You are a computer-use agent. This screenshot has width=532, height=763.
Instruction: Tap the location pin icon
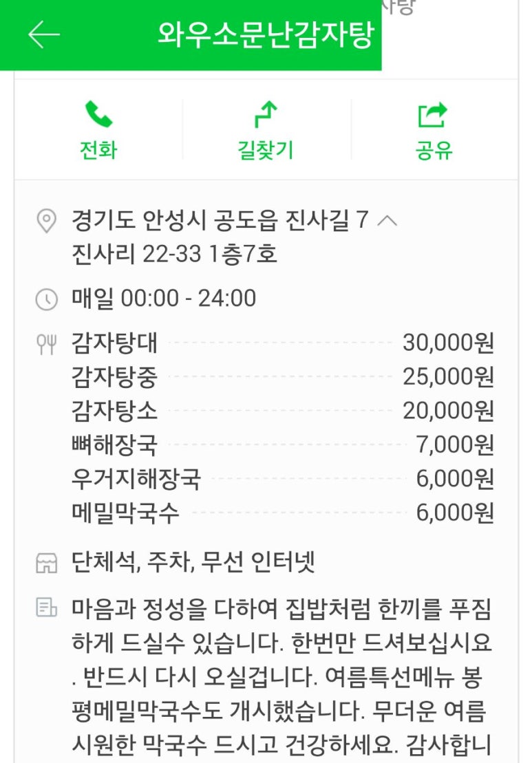[46, 222]
